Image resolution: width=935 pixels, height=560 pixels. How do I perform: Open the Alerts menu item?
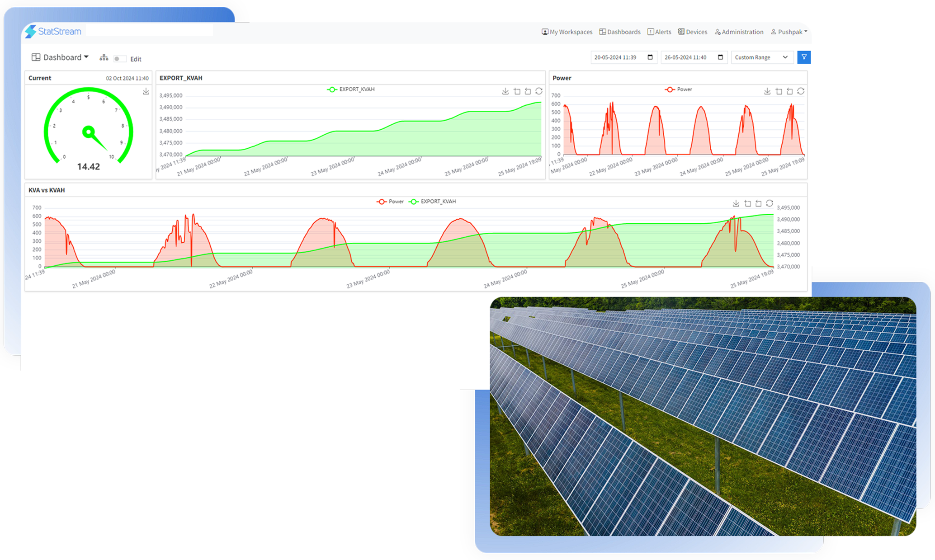click(x=659, y=32)
